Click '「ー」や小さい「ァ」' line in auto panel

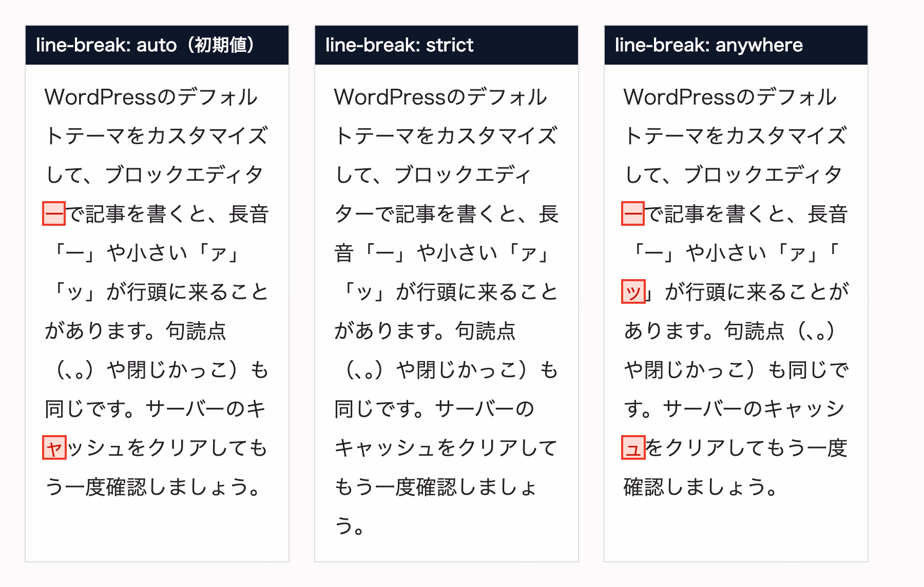click(146, 253)
